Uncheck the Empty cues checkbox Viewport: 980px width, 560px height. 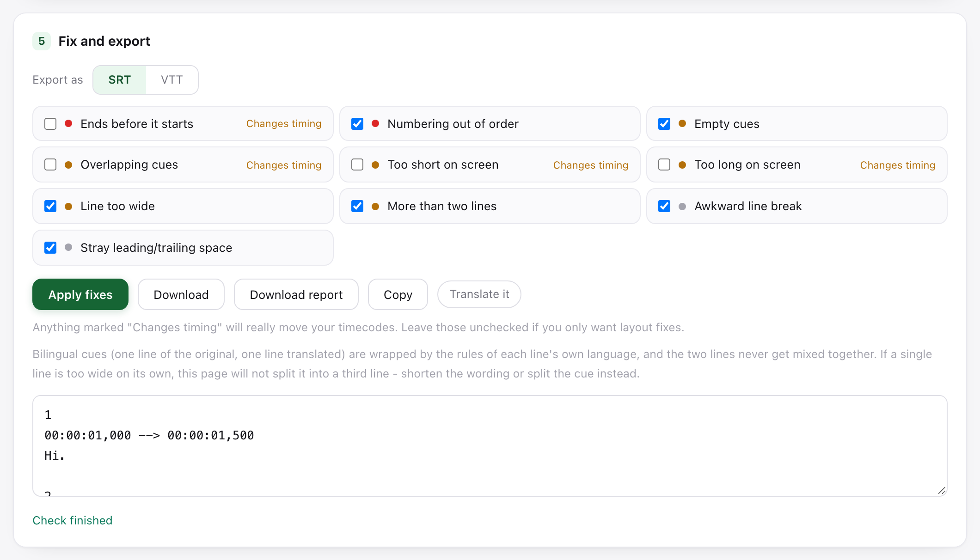click(x=664, y=124)
